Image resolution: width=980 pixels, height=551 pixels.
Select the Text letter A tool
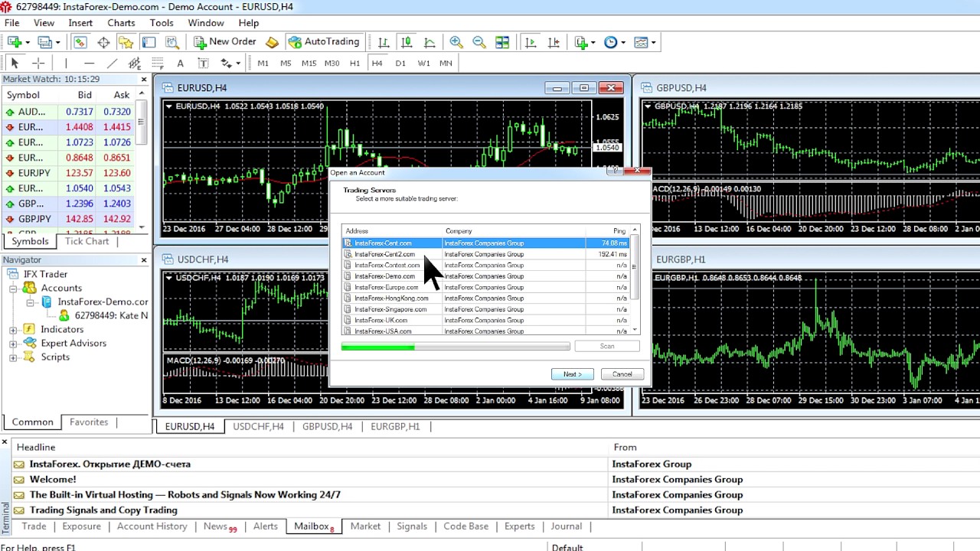(180, 63)
